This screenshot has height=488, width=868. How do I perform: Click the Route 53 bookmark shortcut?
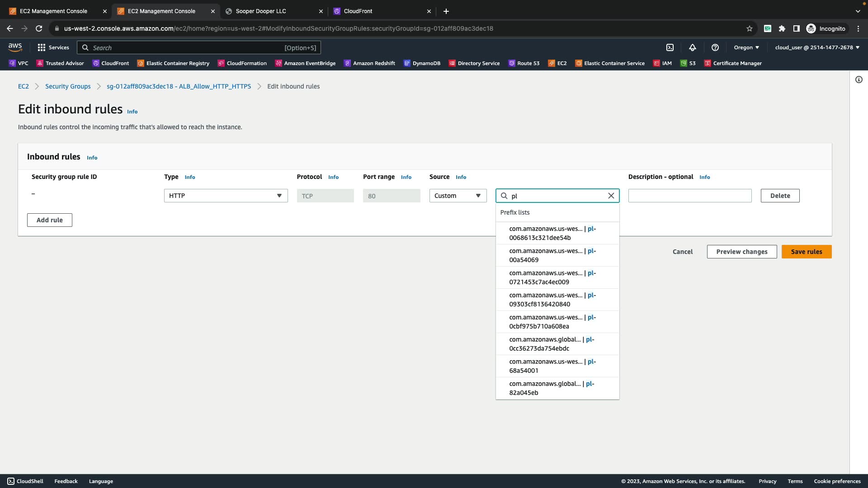click(x=524, y=63)
